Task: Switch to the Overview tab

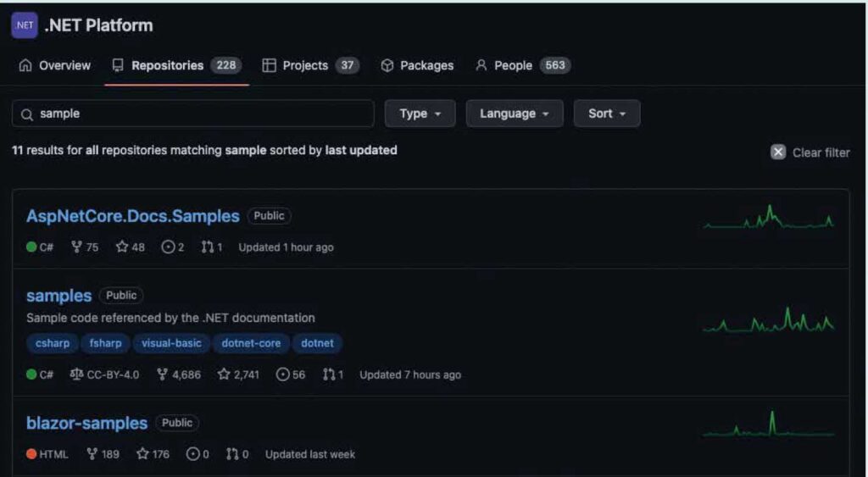Action: click(55, 65)
